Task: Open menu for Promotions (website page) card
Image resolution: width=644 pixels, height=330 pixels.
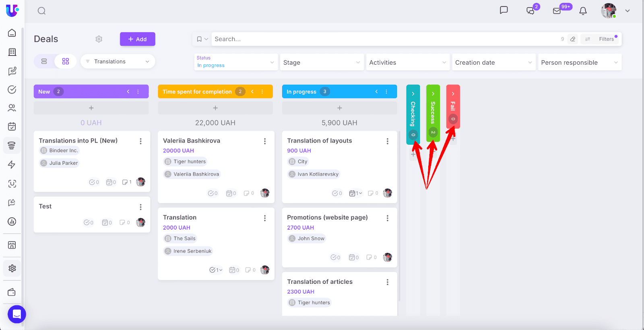Action: tap(388, 218)
